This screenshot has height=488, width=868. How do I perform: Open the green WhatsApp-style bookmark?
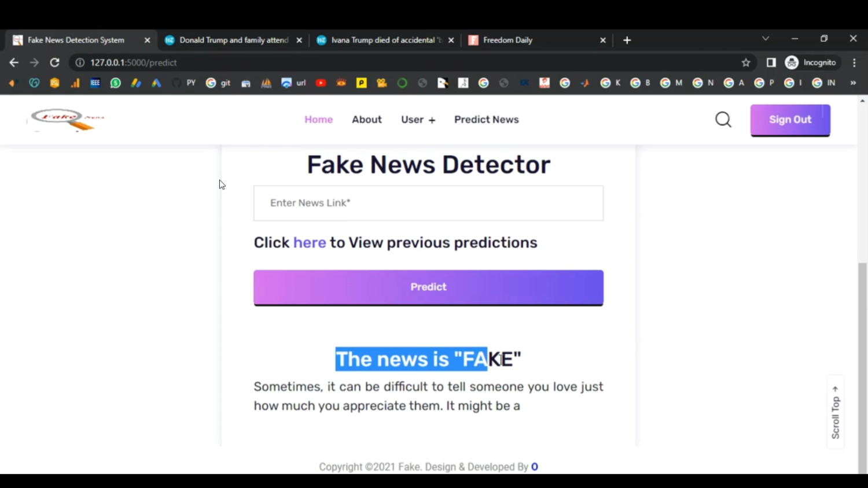[x=116, y=83]
